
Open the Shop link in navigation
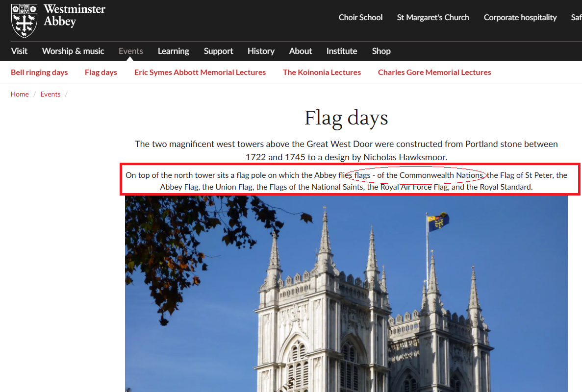point(381,51)
